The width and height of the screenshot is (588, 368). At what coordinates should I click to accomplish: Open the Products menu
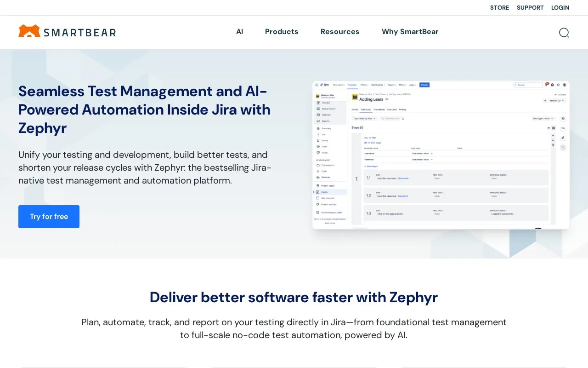pos(282,32)
